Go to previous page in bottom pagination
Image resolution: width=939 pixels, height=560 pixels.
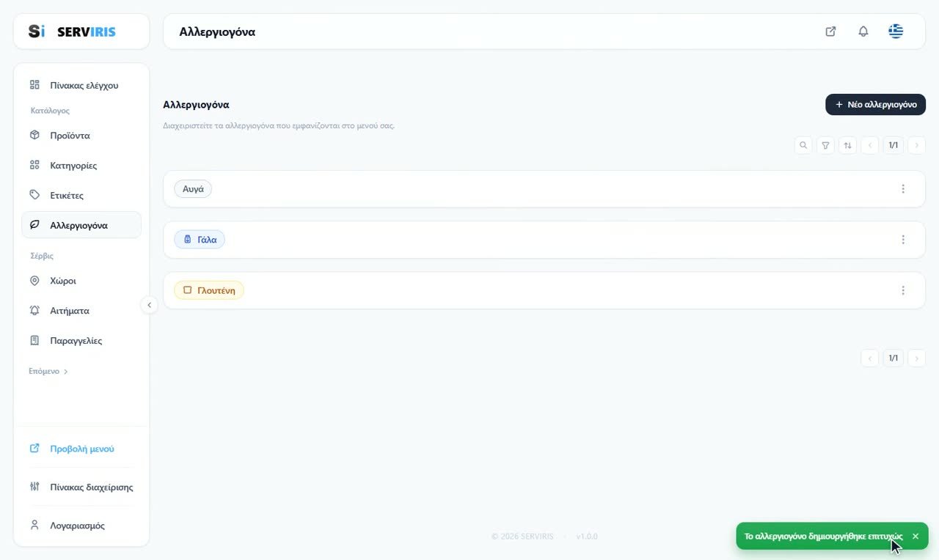(869, 358)
